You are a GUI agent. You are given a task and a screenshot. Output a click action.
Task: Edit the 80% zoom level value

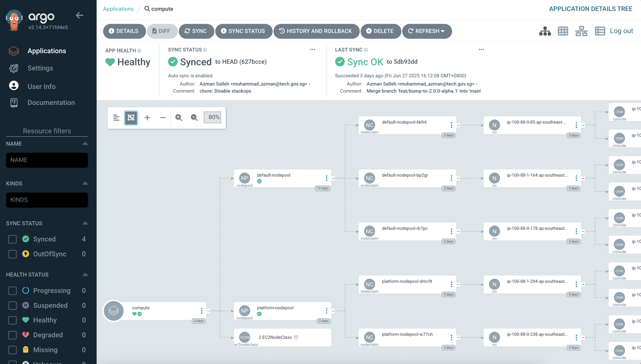[212, 117]
